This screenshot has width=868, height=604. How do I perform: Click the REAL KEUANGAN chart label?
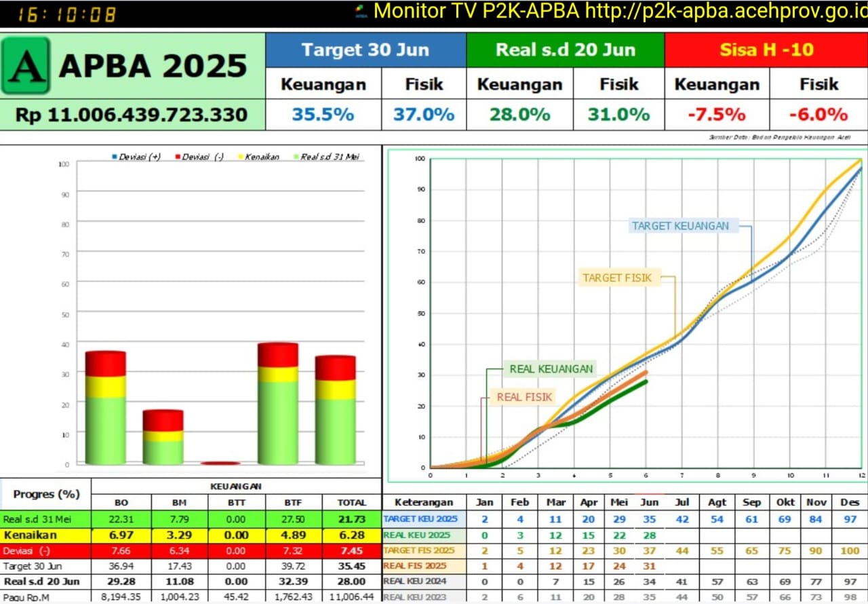[x=551, y=369]
